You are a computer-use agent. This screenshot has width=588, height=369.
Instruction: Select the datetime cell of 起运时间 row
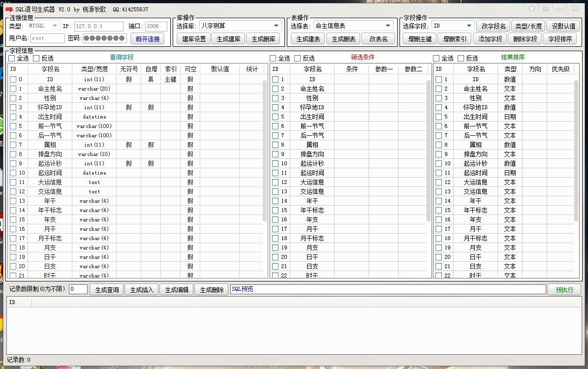point(94,173)
